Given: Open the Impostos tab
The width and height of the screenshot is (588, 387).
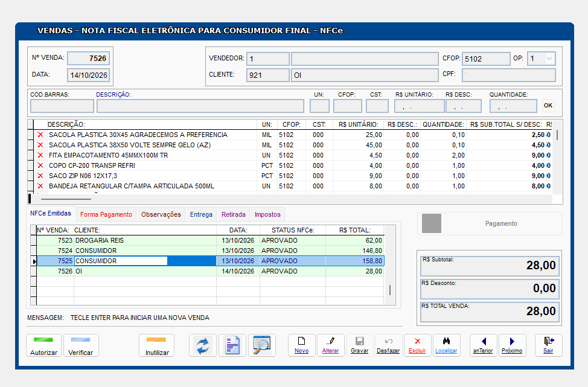Looking at the screenshot, I should point(267,214).
